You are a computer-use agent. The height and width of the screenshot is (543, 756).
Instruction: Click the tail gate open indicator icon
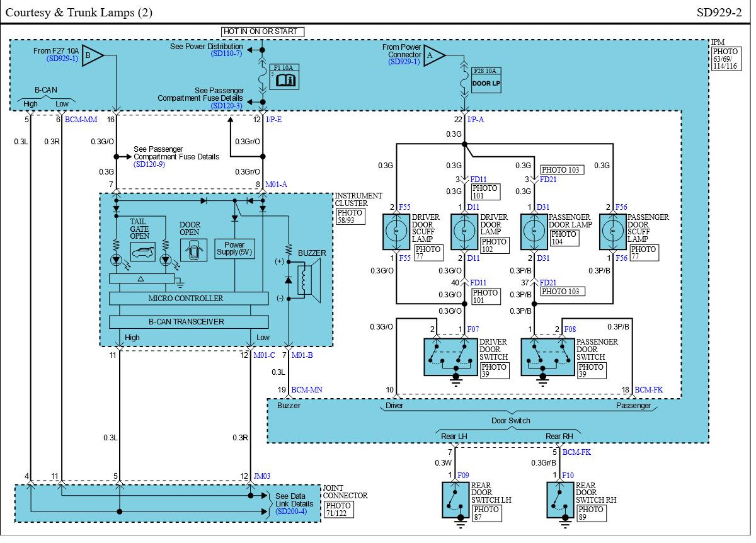pyautogui.click(x=142, y=253)
